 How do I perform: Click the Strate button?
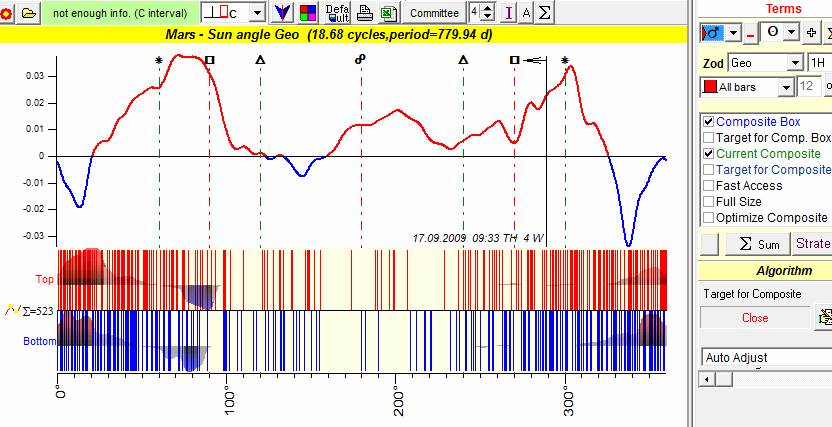[812, 243]
